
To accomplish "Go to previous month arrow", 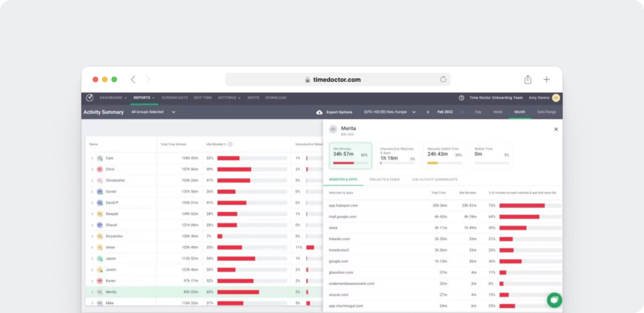I will coord(428,112).
